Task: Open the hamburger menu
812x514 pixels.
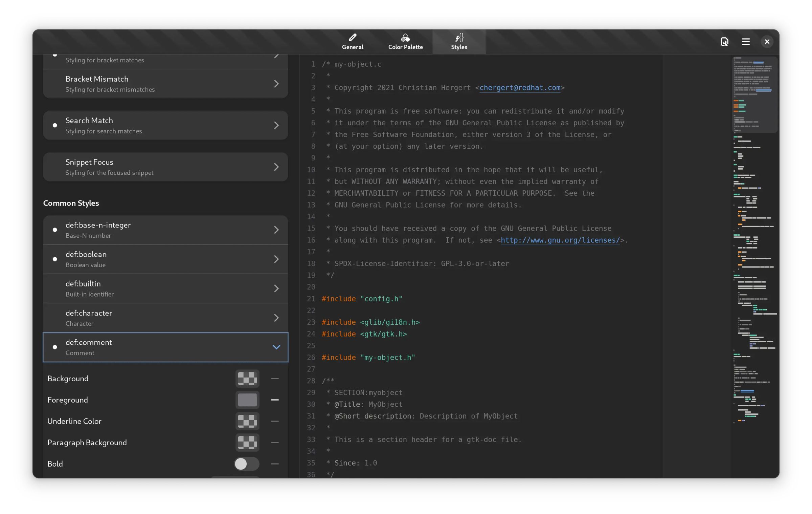Action: pos(746,42)
